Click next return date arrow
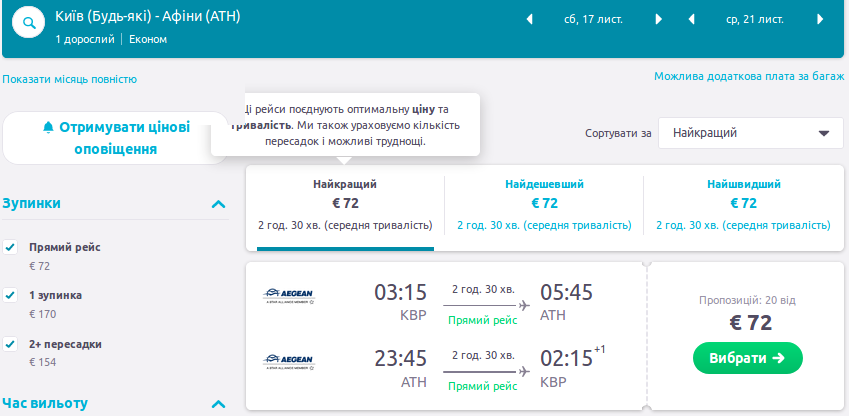 tap(820, 19)
